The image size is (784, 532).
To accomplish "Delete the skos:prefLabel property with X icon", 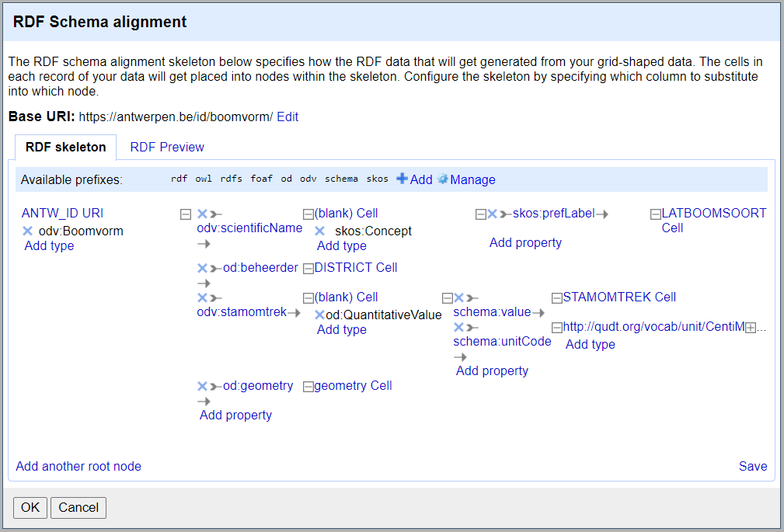I will tap(493, 214).
